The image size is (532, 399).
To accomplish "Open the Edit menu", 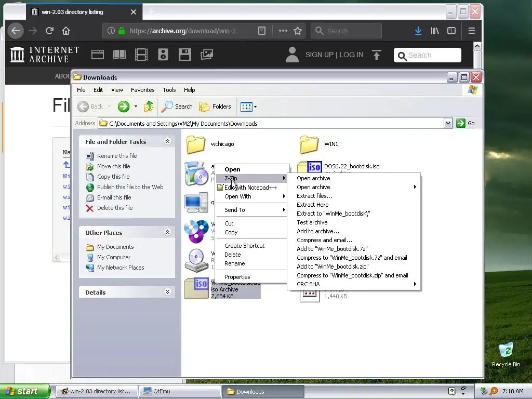I will pyautogui.click(x=98, y=90).
